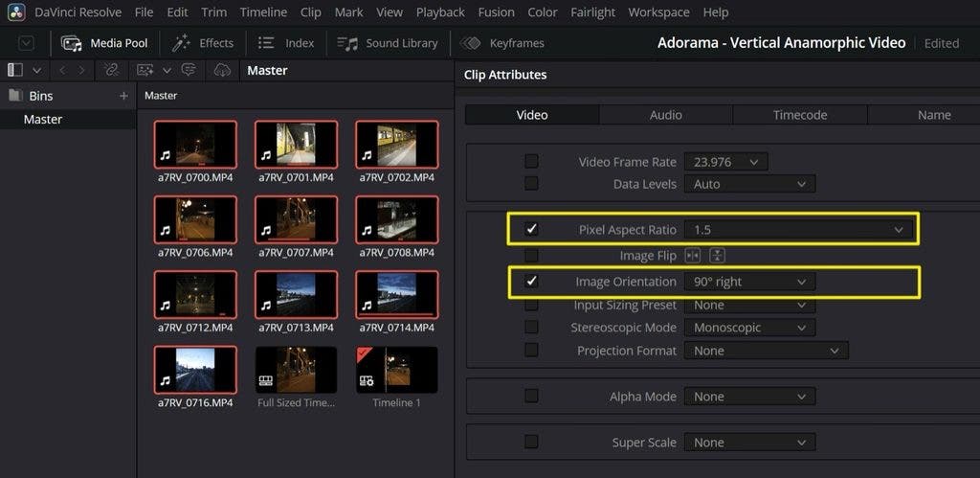
Task: Click the music note icon on a7RV_0700.MP4
Action: click(165, 156)
